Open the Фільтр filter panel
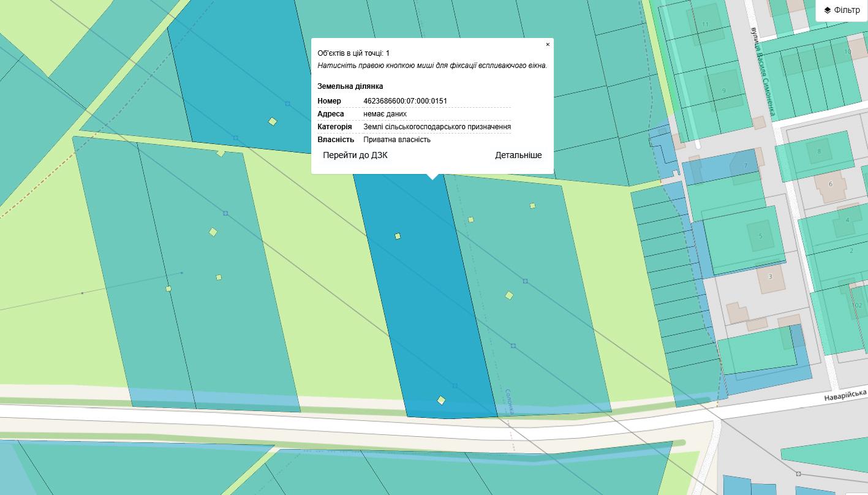Viewport: 868px width, 495px height. point(847,10)
